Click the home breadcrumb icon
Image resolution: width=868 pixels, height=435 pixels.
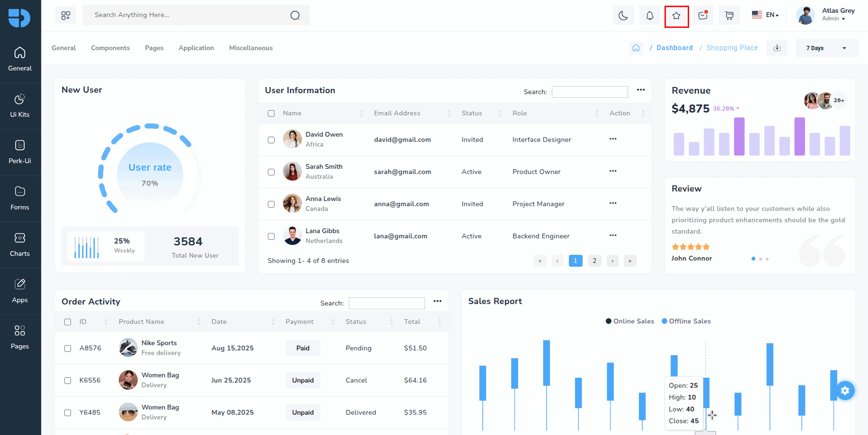coord(636,48)
